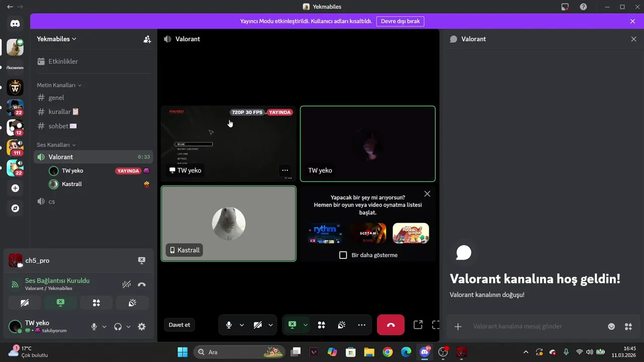
Task: Open Google Chrome from taskbar
Action: 387,352
